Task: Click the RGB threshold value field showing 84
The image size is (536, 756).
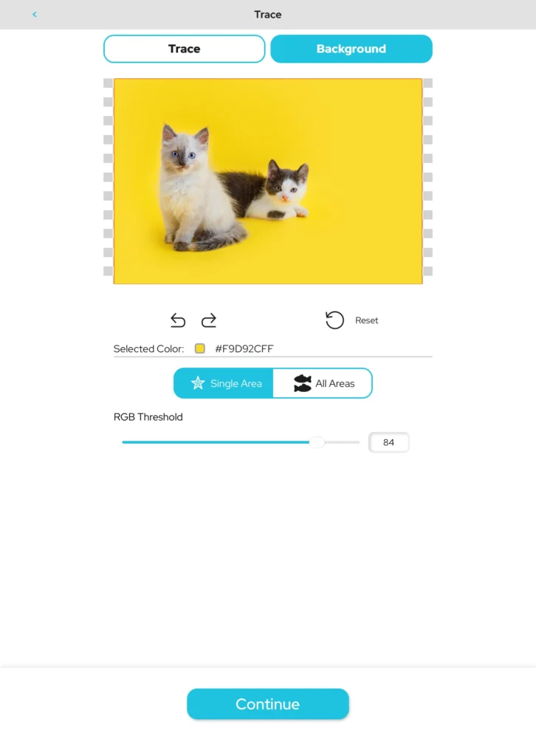Action: pyautogui.click(x=388, y=442)
